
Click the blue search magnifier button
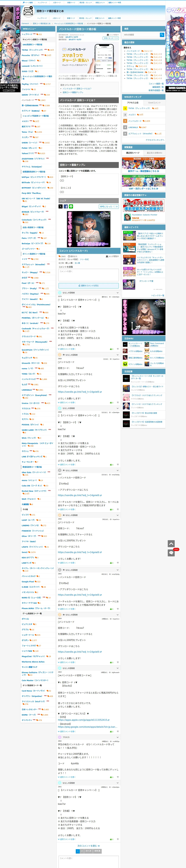(162, 35)
